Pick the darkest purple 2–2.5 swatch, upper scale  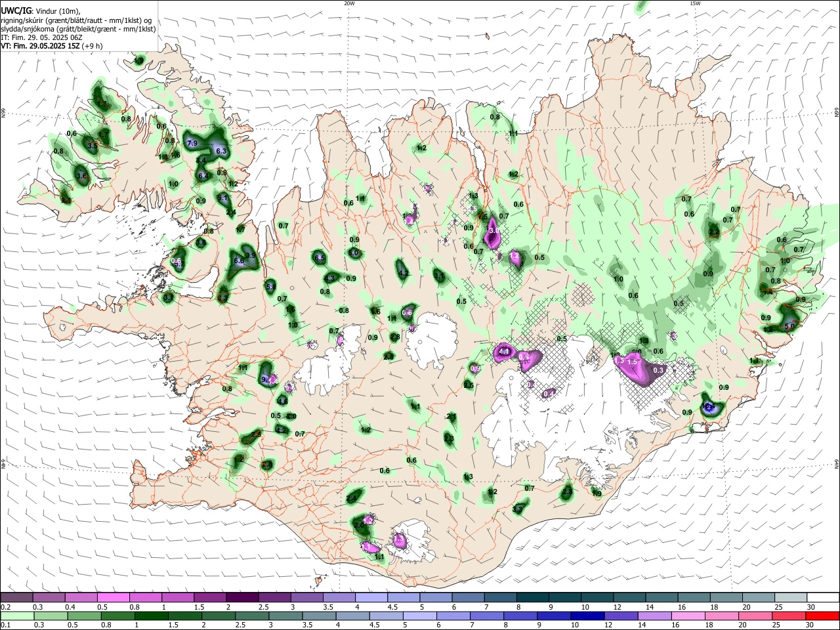click(x=241, y=598)
